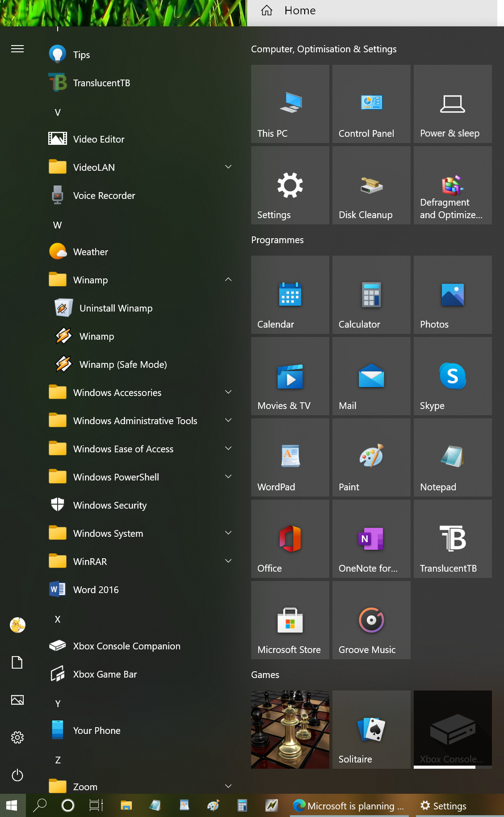Image resolution: width=504 pixels, height=817 pixels.
Task: Open the Solitaire tile
Action: click(371, 729)
